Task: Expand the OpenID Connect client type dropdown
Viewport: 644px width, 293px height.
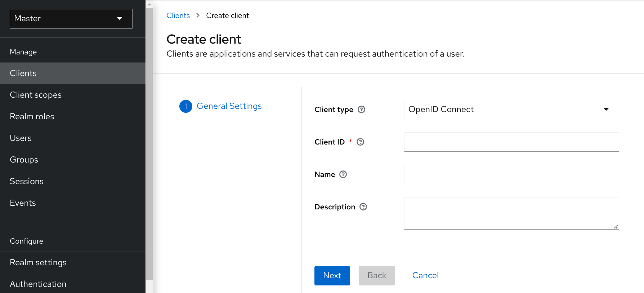Action: pyautogui.click(x=511, y=110)
